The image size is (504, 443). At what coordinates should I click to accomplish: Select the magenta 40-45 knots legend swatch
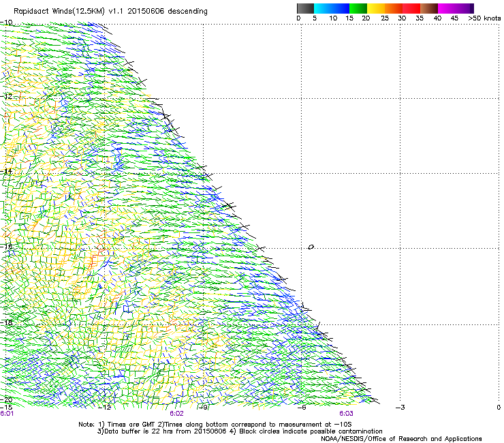(447, 8)
